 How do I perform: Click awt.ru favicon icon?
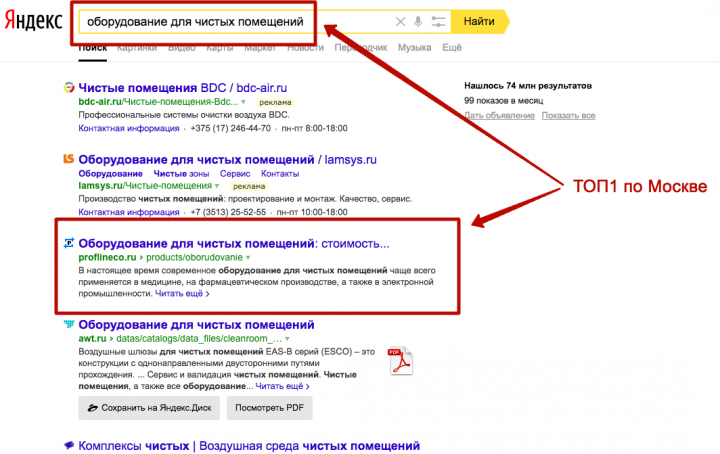pyautogui.click(x=69, y=324)
